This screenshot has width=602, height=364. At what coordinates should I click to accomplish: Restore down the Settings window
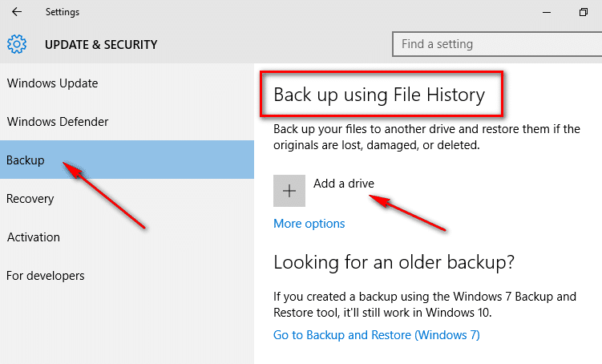pos(584,12)
